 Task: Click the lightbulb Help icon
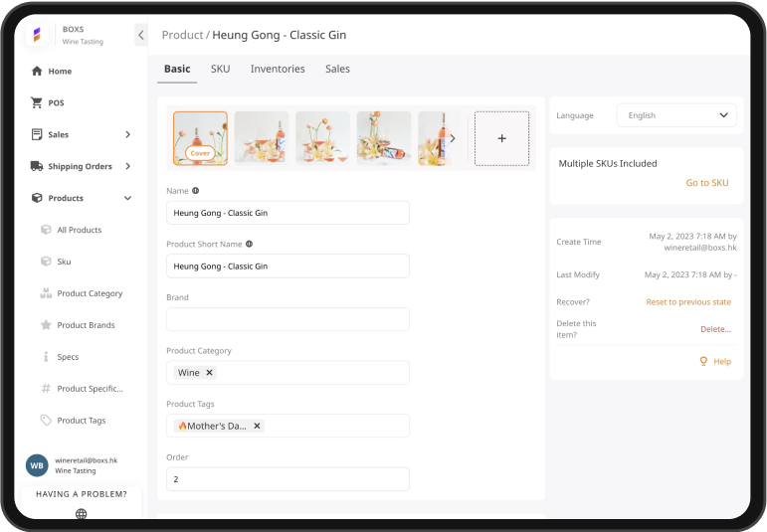703,361
